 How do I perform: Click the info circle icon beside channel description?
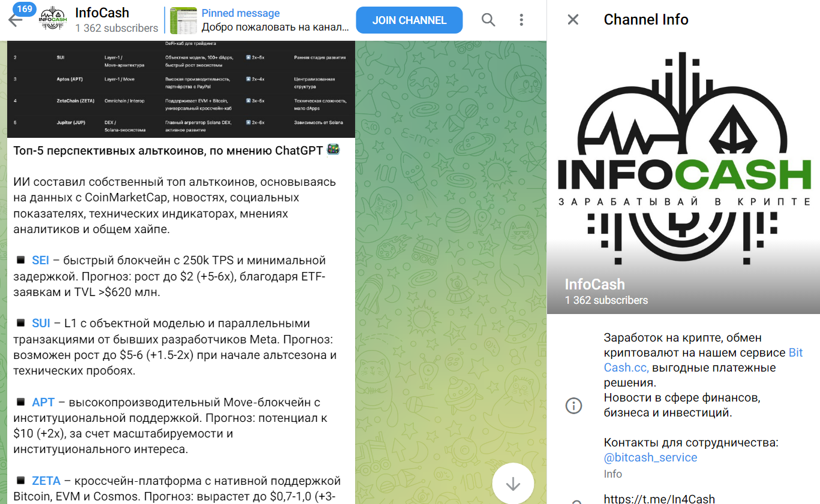[573, 406]
